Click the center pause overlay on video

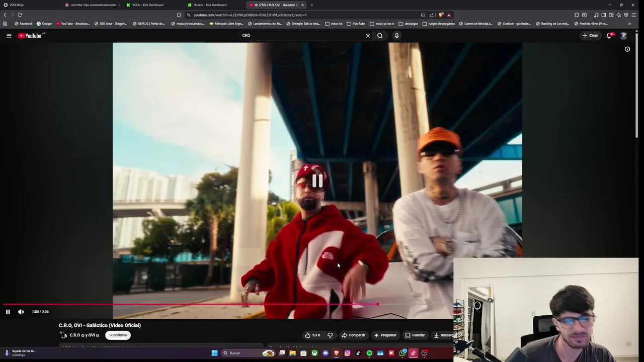point(317,181)
